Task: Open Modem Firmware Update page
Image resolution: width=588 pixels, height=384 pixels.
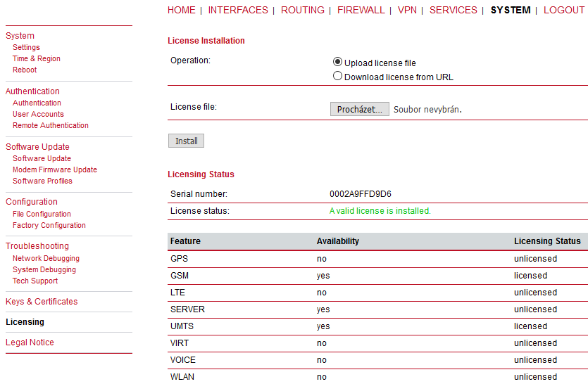Action: [55, 169]
